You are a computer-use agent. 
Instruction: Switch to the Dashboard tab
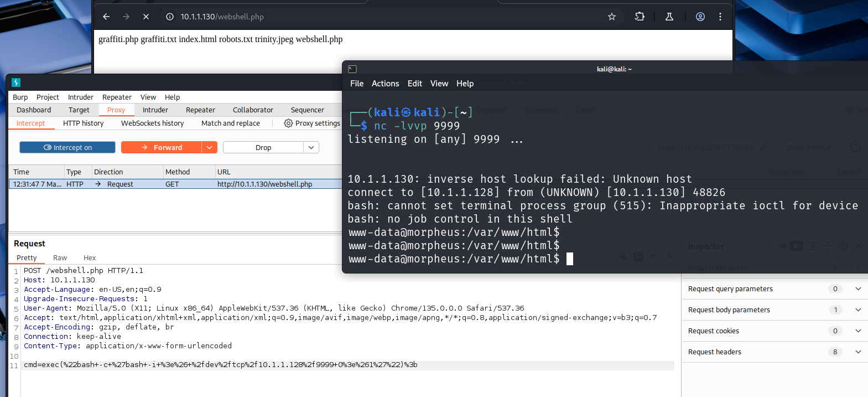pos(34,110)
